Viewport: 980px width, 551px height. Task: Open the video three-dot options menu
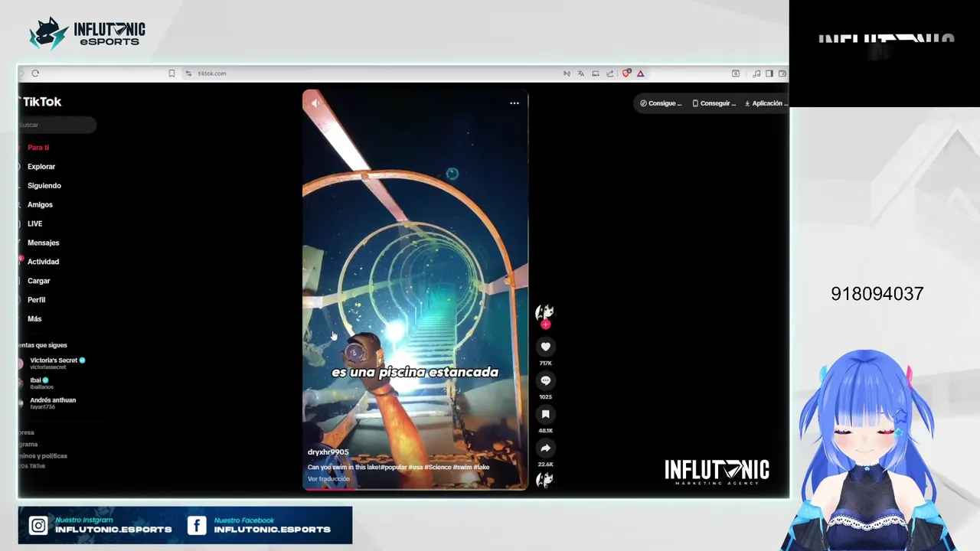click(x=514, y=103)
